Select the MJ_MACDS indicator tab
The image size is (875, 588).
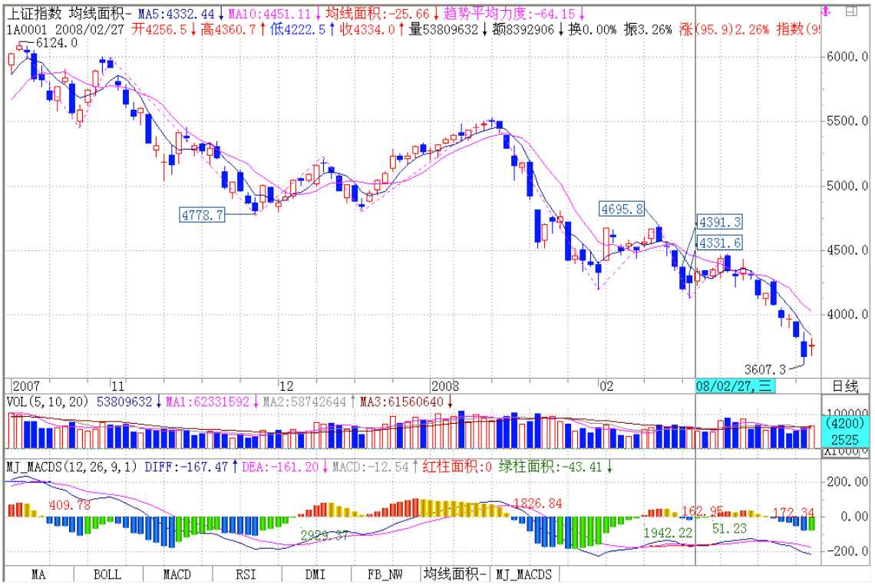[x=524, y=574]
